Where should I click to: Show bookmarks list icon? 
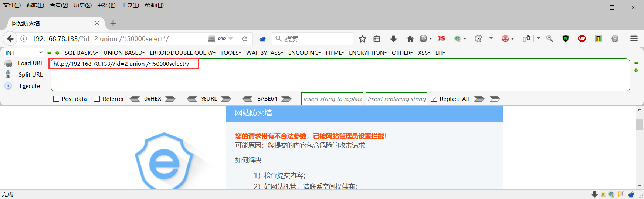[x=377, y=38]
